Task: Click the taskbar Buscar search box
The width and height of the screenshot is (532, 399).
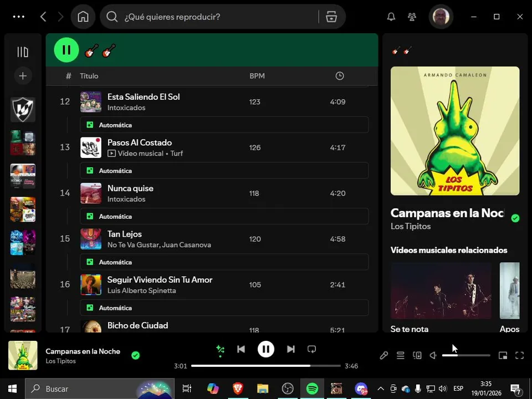Action: tap(100, 389)
